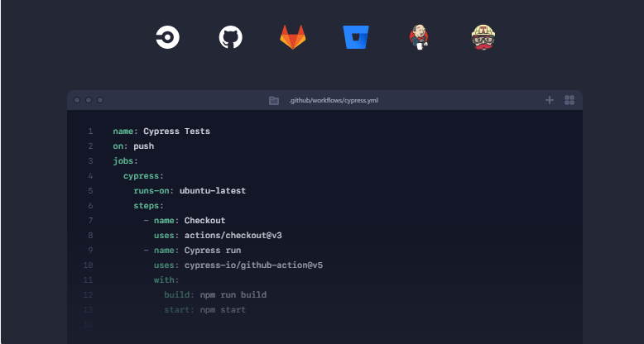Click the 'Cypress run' step name
The image size is (644, 344).
pos(213,251)
